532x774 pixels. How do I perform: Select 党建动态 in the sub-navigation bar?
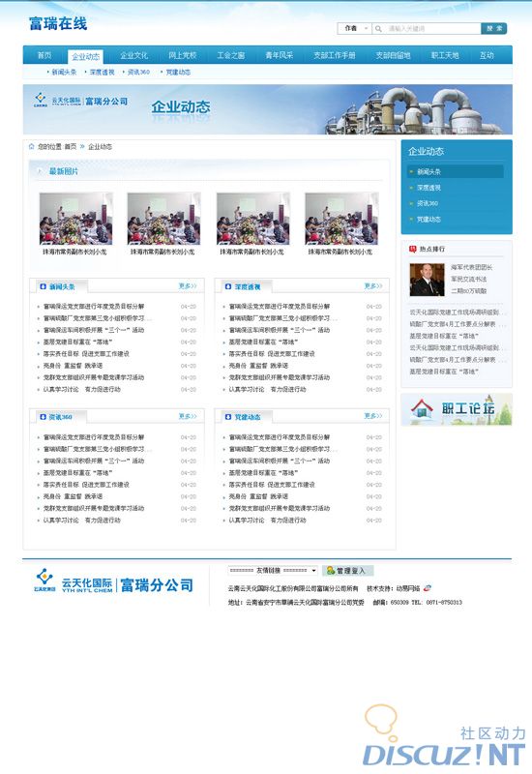pyautogui.click(x=178, y=72)
